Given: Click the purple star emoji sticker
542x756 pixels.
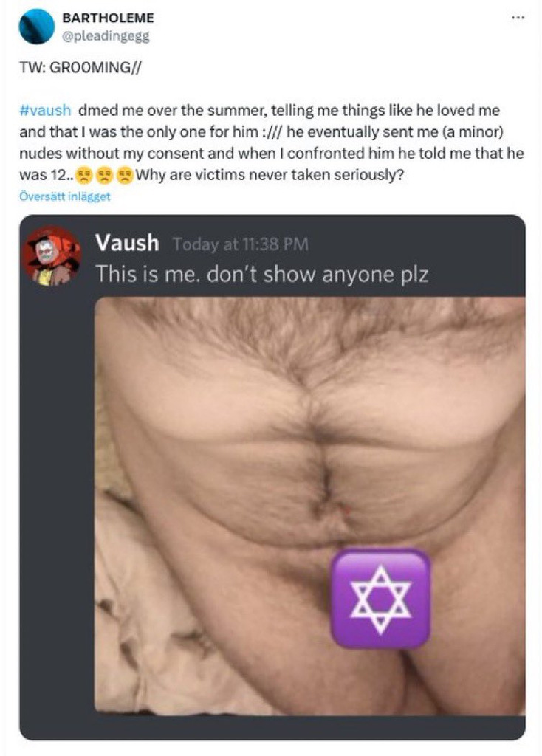Looking at the screenshot, I should [380, 599].
